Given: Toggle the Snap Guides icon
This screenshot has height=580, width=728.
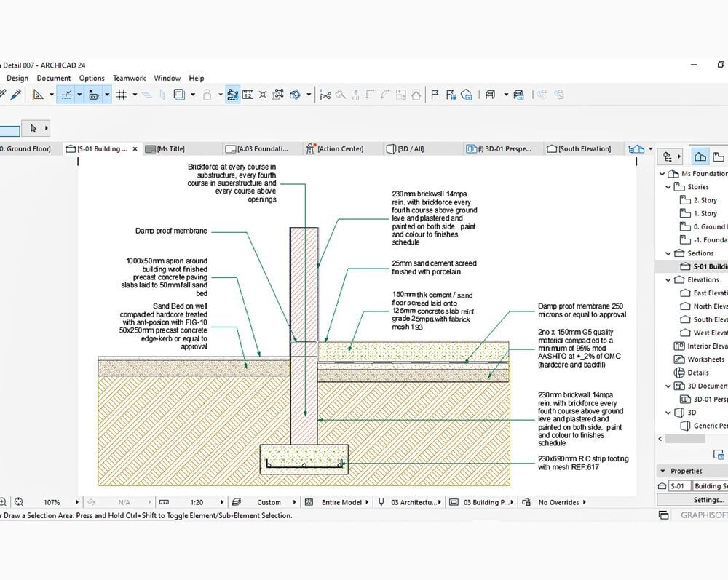Looking at the screenshot, I should coord(66,95).
